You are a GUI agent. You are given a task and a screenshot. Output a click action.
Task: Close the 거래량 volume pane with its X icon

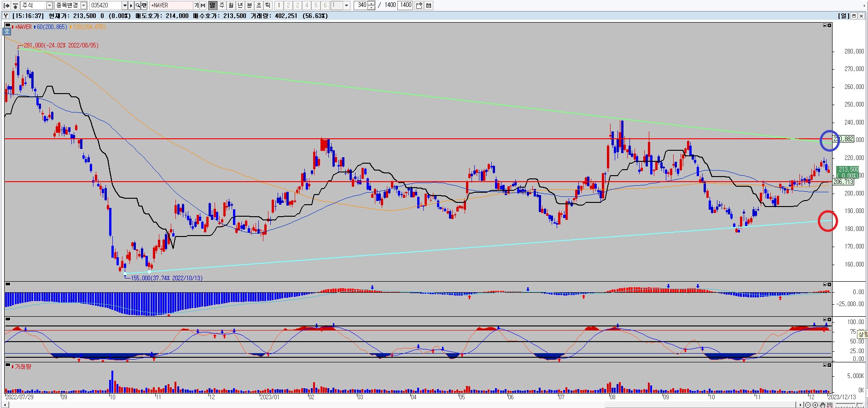[829, 365]
